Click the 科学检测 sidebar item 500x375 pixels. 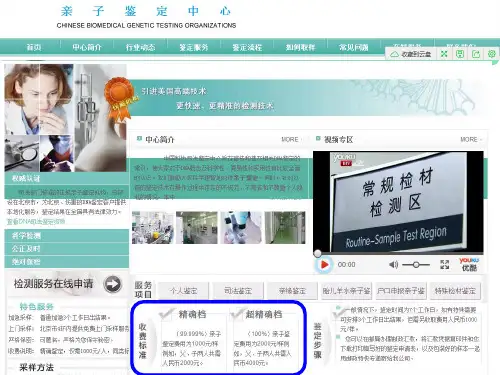click(67, 236)
